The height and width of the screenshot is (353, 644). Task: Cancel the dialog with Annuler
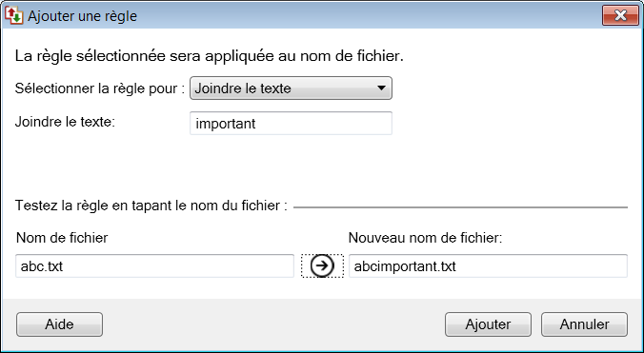(x=584, y=324)
